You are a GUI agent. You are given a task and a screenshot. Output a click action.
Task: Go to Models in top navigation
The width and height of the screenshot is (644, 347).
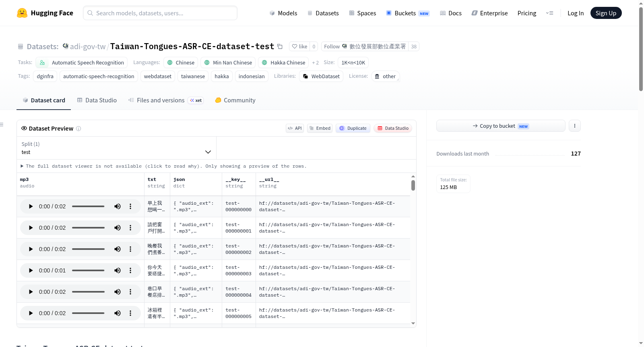click(x=283, y=13)
